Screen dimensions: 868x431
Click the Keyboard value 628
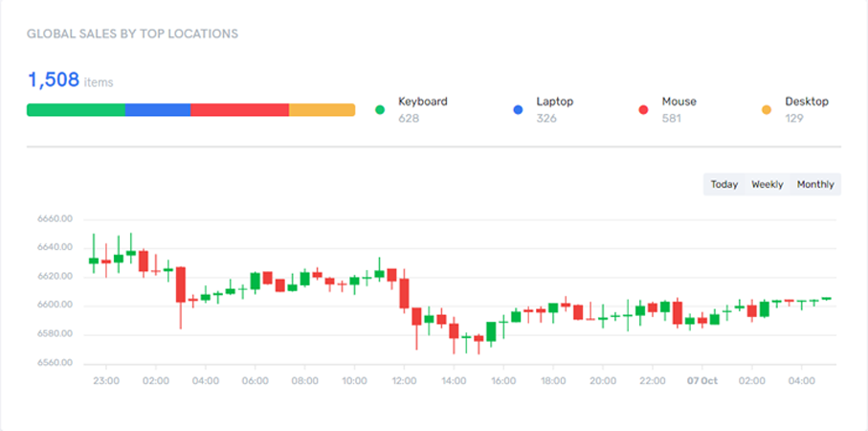(409, 118)
